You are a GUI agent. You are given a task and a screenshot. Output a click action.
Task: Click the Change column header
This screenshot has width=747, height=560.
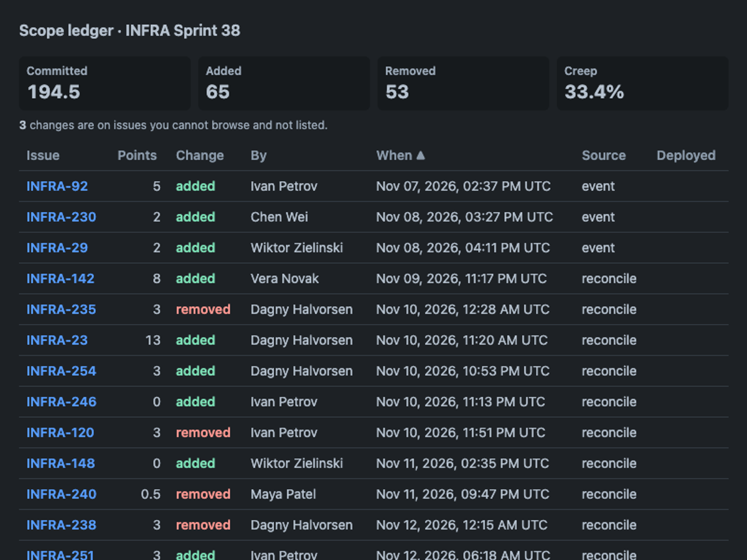pos(200,156)
